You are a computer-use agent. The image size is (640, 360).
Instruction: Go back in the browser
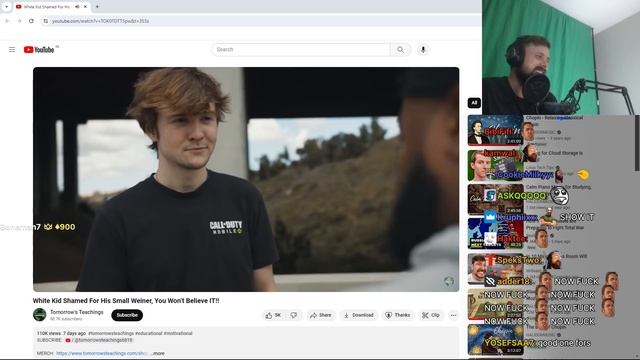pos(7,21)
